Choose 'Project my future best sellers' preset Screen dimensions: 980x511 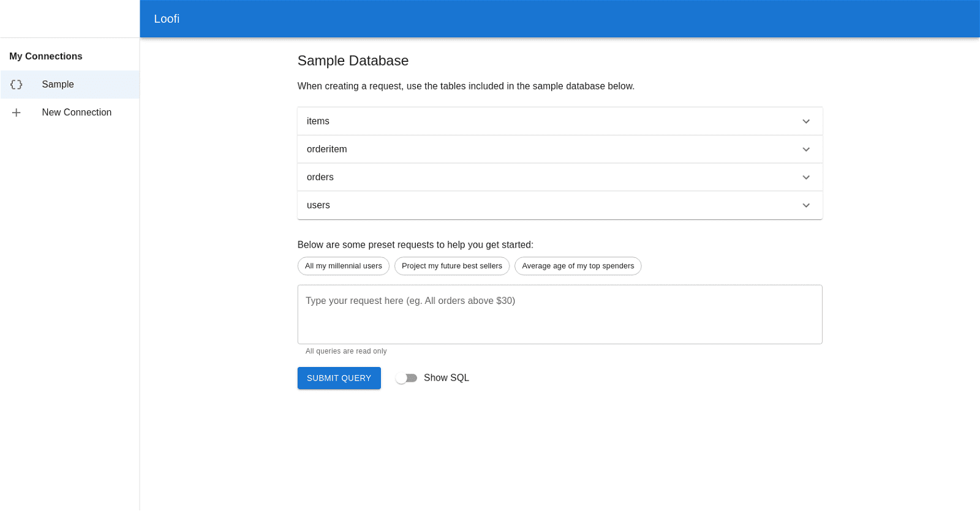(x=451, y=266)
